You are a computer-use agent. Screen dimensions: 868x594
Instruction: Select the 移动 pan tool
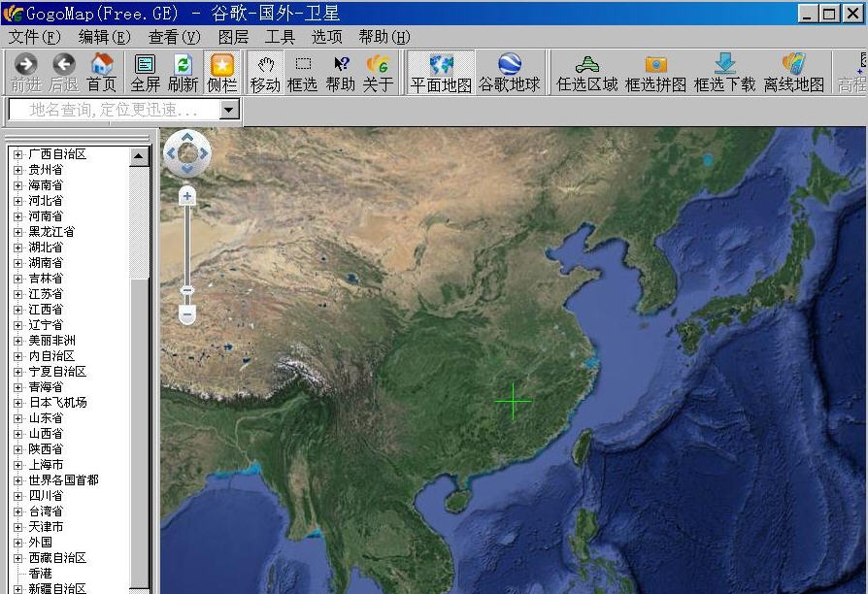[x=267, y=72]
